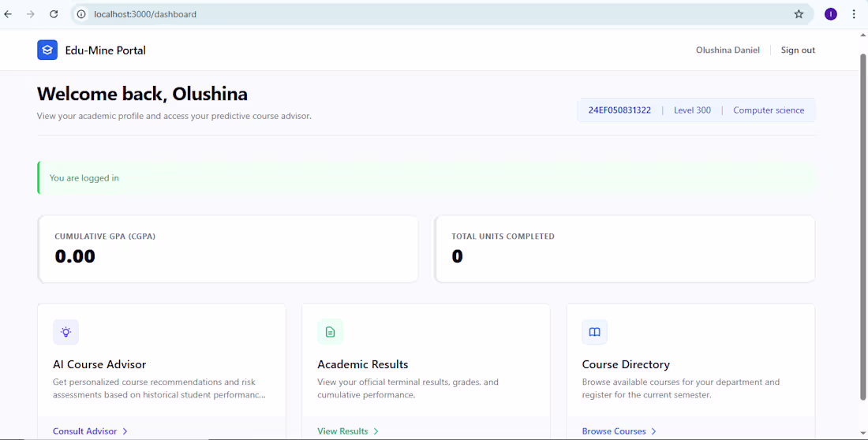Image resolution: width=868 pixels, height=440 pixels.
Task: Click the 'Get personalized course recommendations' description
Action: (159, 389)
